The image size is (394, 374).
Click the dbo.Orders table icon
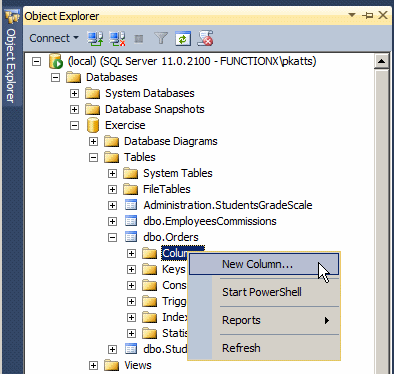[131, 237]
